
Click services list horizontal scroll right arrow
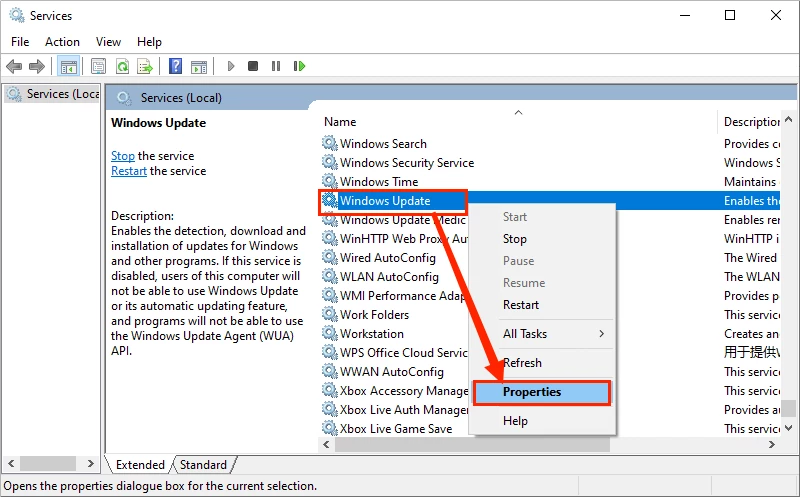point(771,444)
